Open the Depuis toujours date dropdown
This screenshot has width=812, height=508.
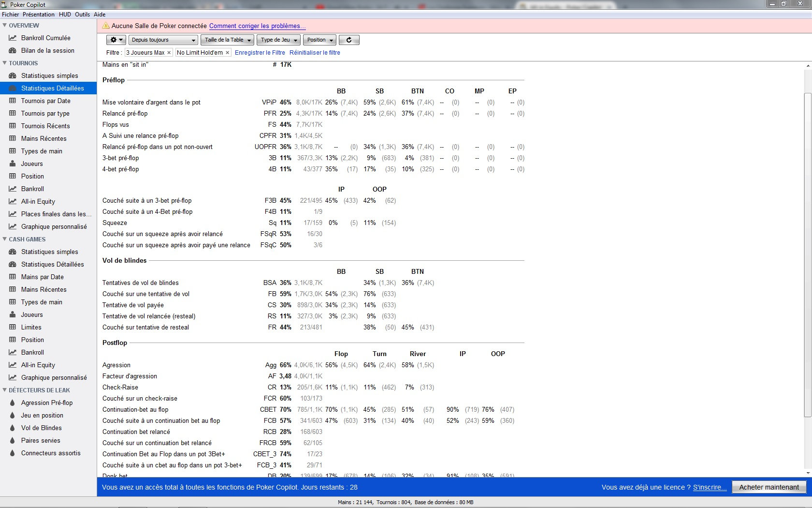[163, 40]
